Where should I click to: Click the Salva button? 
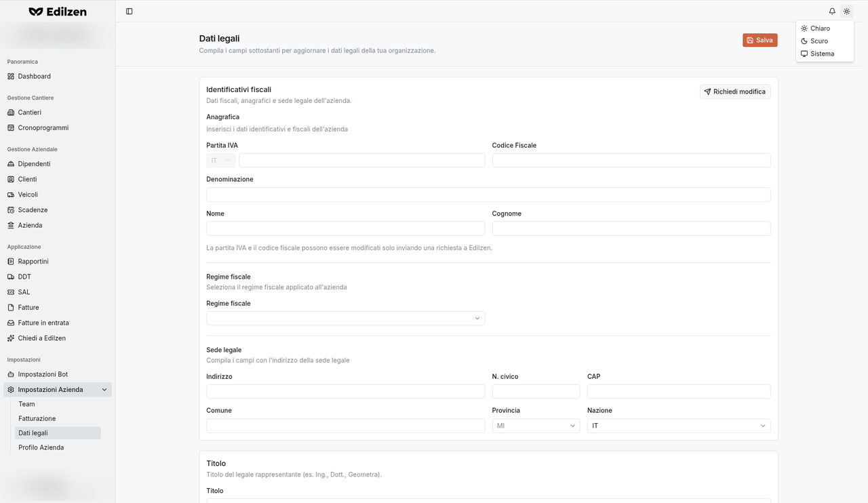tap(760, 40)
